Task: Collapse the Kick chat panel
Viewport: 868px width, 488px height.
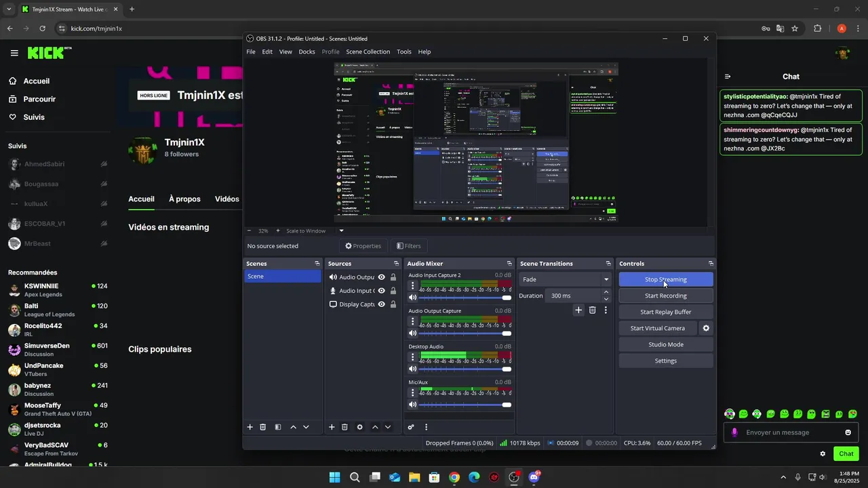Action: coord(728,77)
